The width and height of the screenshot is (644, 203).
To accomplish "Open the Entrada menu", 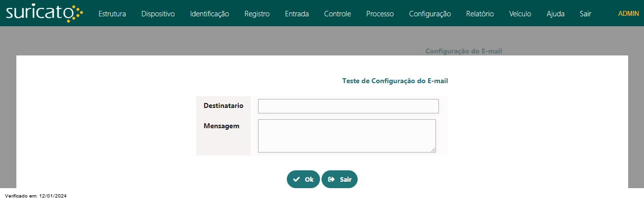I will pos(297,14).
